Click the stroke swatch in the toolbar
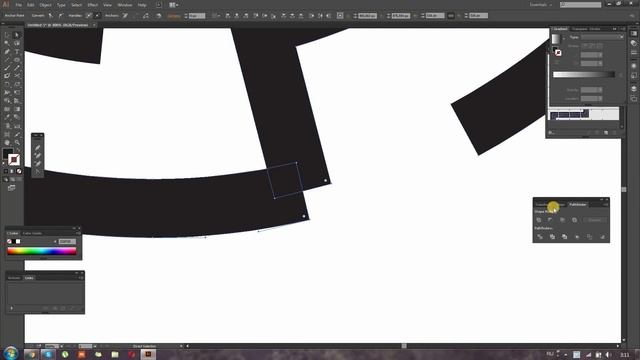640x360 pixels. 14,159
